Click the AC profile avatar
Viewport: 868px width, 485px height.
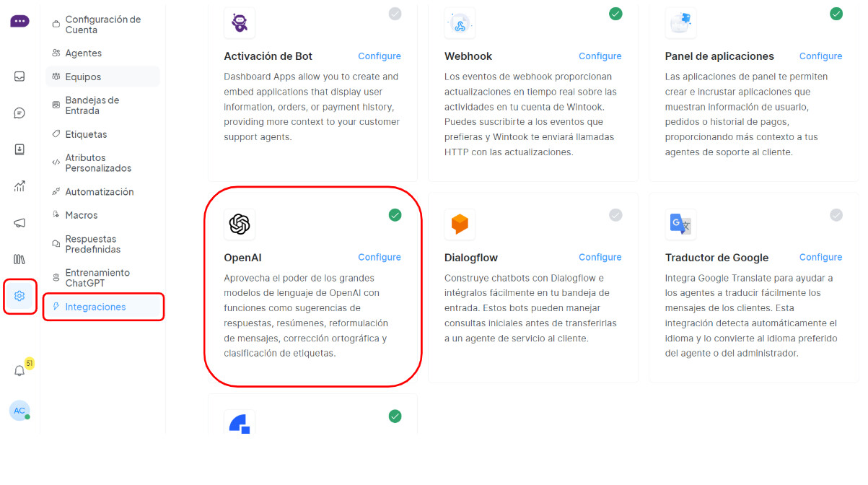click(x=19, y=411)
